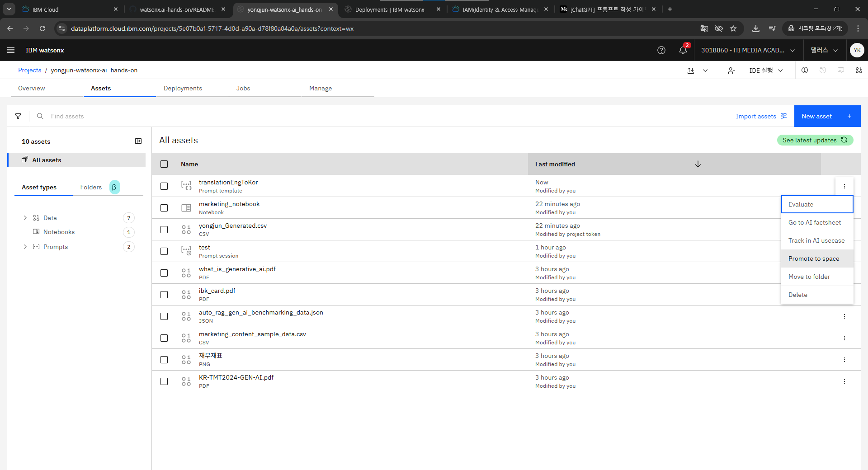Open the IDE 실행 dropdown
Screen dimensions: 868x470
pos(766,70)
